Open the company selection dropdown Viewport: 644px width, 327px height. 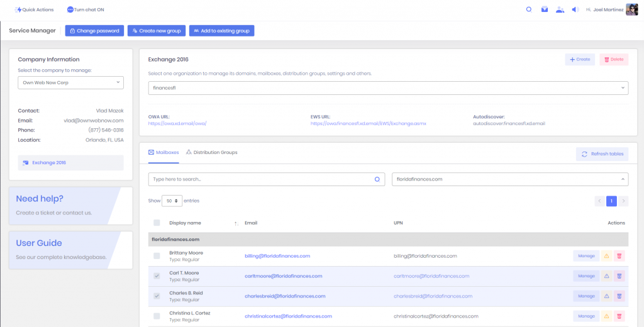tap(70, 82)
